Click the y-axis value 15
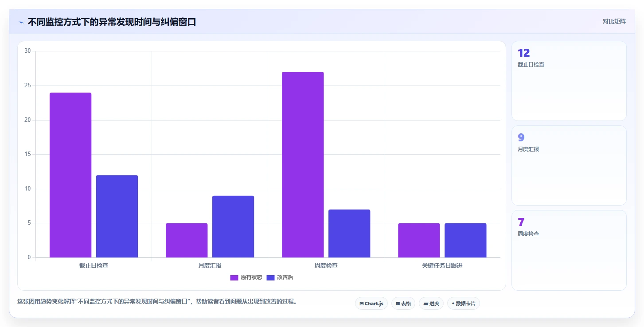 tap(27, 154)
